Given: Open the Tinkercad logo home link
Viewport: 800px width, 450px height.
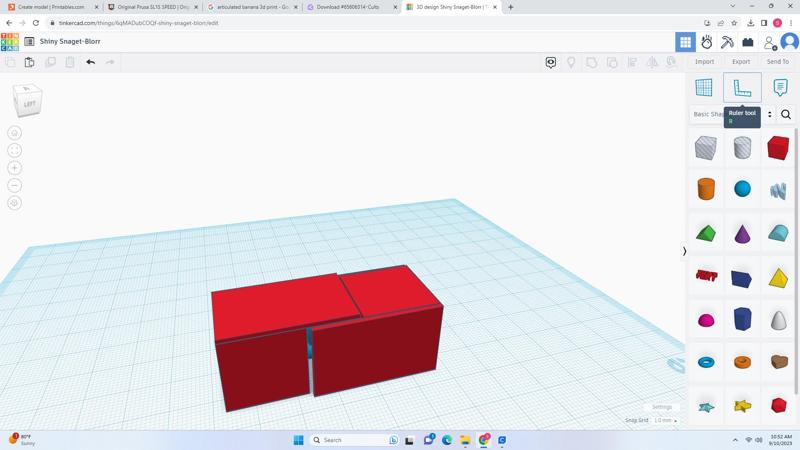Looking at the screenshot, I should click(10, 42).
